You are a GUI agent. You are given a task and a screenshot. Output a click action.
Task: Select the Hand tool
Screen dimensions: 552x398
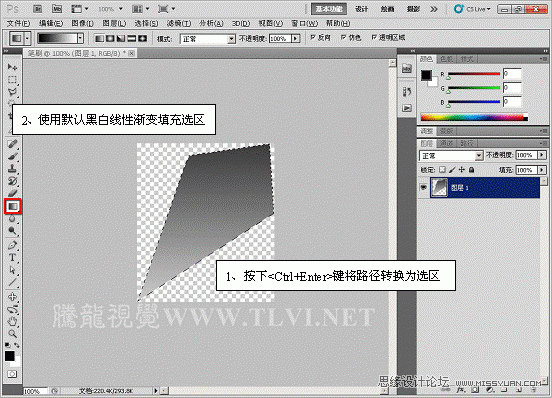tap(12, 321)
